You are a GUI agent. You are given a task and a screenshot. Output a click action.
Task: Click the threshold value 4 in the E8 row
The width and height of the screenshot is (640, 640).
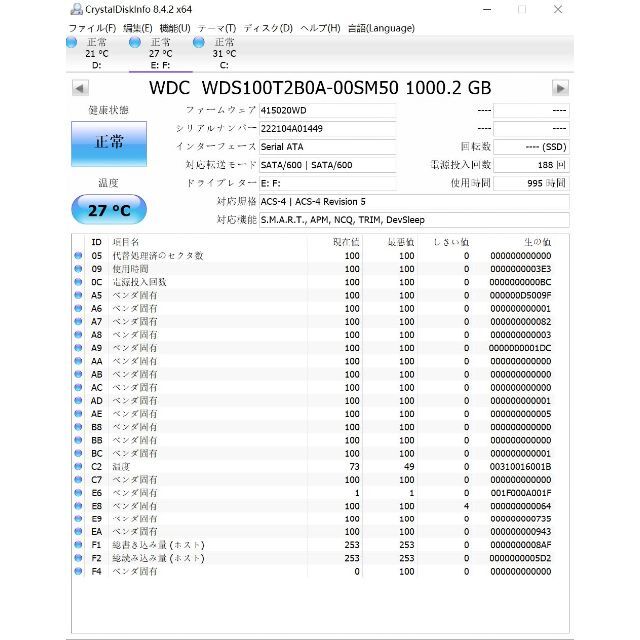coord(467,506)
